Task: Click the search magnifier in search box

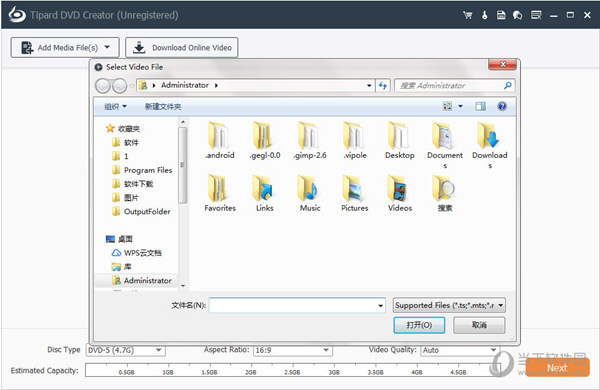Action: [x=507, y=86]
